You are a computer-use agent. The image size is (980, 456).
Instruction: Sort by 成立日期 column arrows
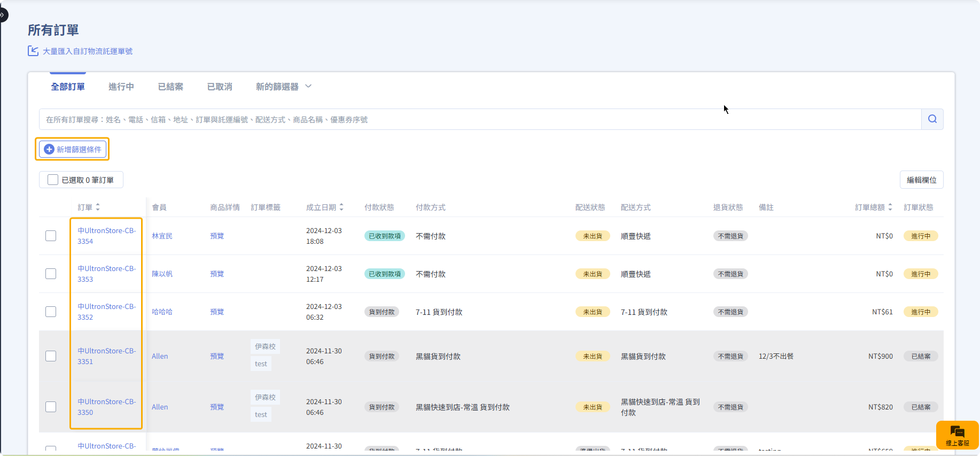tap(341, 207)
